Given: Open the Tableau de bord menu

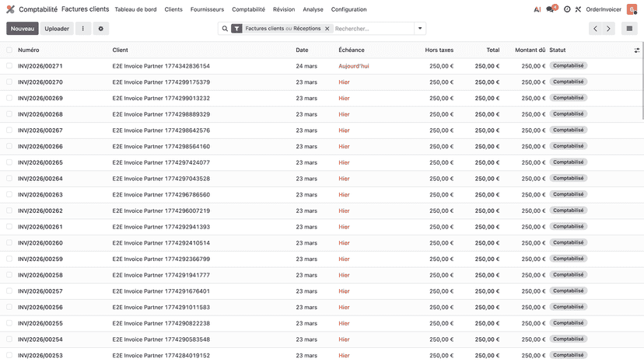Looking at the screenshot, I should click(135, 9).
